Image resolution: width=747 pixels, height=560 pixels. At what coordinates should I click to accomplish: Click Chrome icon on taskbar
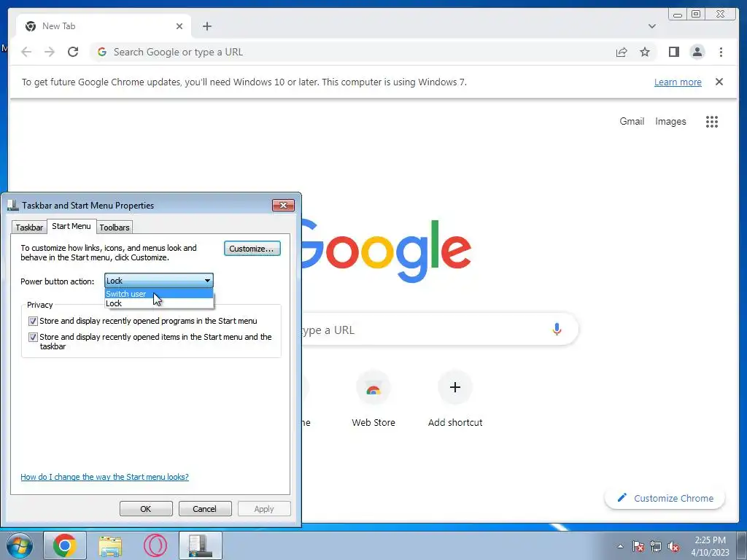tap(65, 545)
